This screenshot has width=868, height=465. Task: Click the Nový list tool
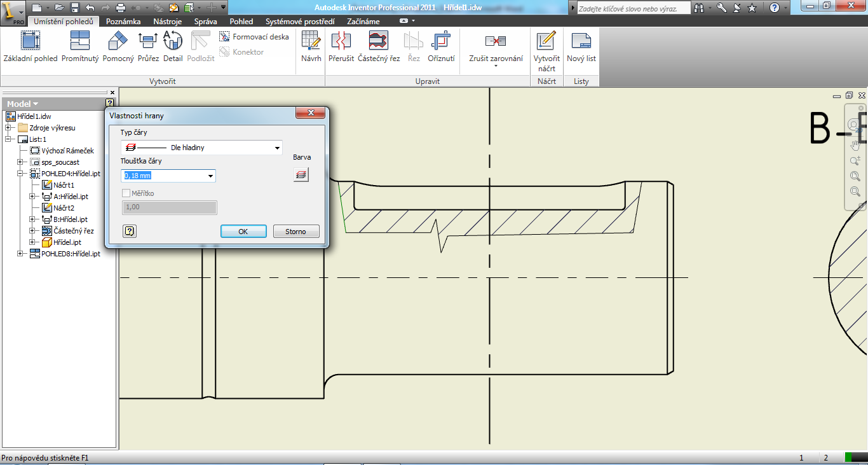click(581, 46)
